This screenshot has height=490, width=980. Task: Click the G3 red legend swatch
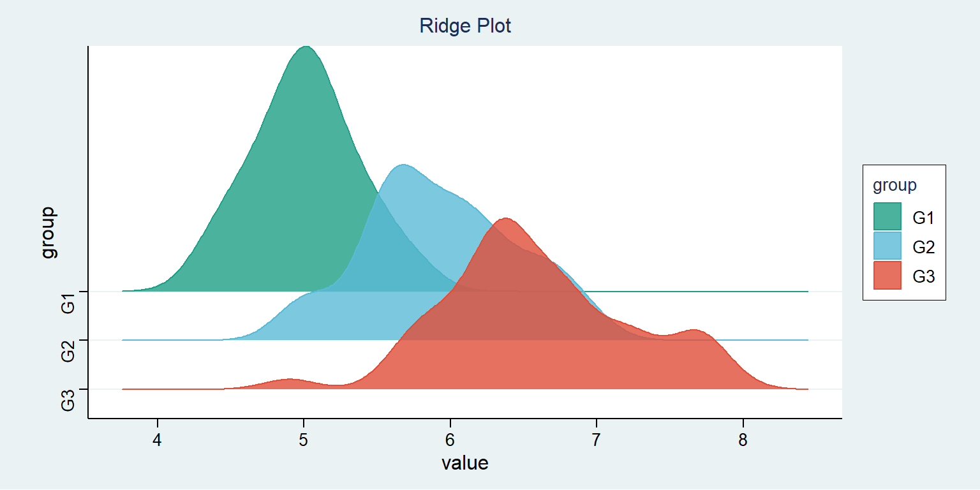pos(887,275)
